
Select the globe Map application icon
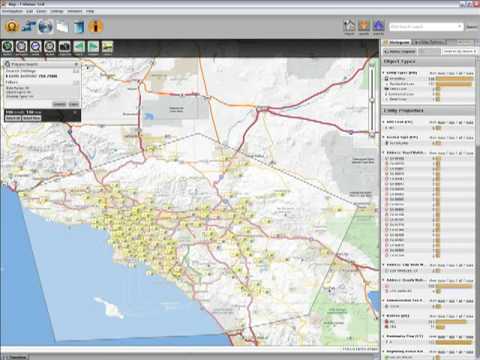pyautogui.click(x=45, y=26)
